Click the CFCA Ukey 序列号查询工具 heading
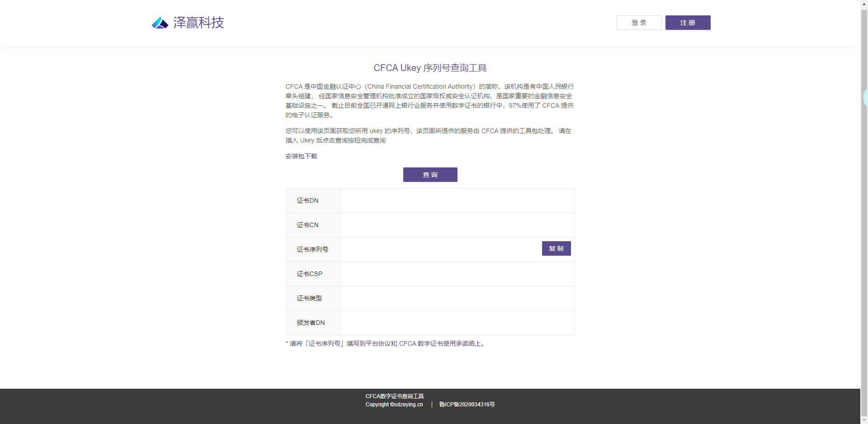The image size is (868, 424). (430, 68)
